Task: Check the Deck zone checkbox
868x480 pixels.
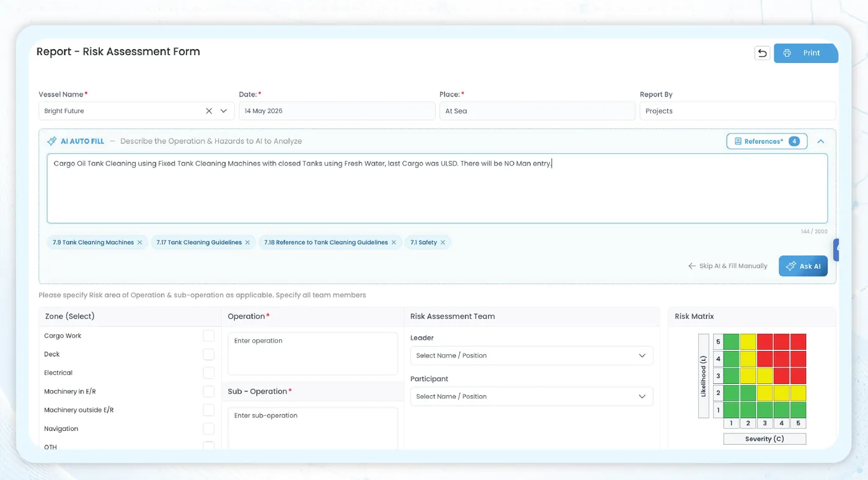Action: tap(208, 354)
